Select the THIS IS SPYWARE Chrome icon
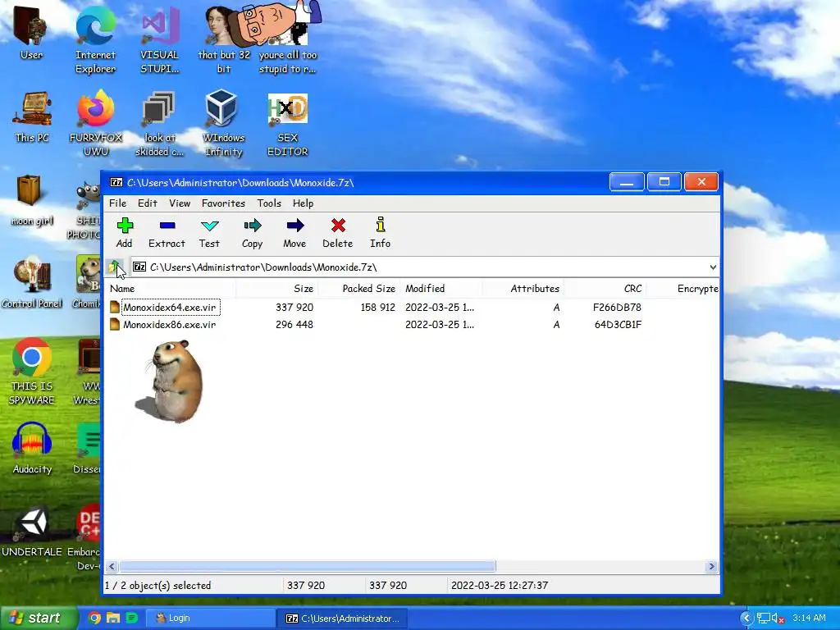 pyautogui.click(x=32, y=372)
